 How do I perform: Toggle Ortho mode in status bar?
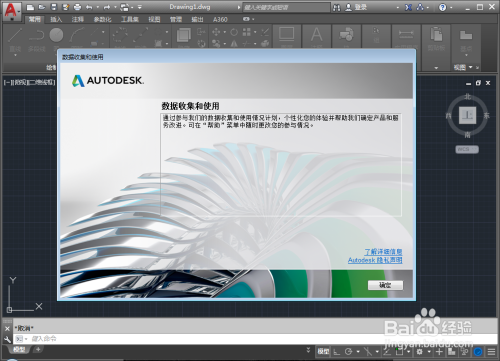click(x=337, y=351)
